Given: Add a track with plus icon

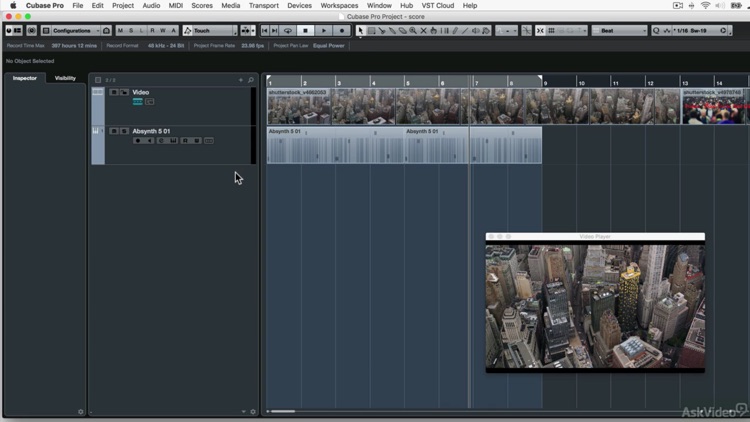Looking at the screenshot, I should (241, 80).
